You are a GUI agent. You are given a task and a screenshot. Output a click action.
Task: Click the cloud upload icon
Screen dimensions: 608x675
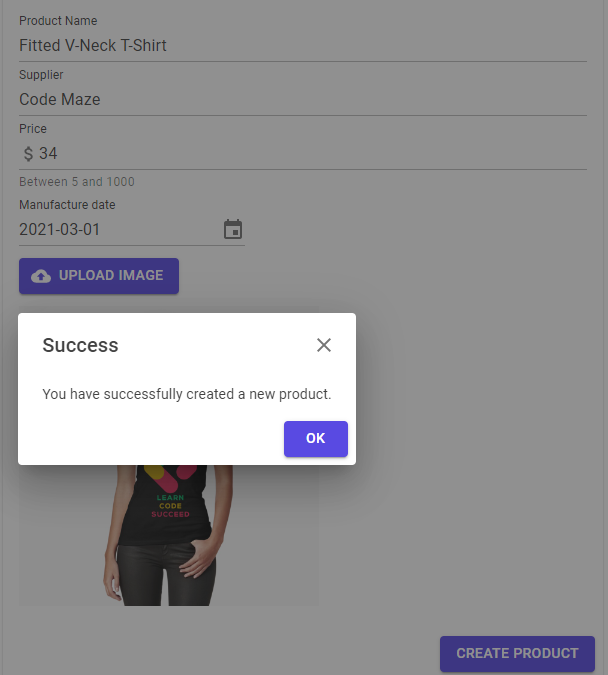pos(41,276)
